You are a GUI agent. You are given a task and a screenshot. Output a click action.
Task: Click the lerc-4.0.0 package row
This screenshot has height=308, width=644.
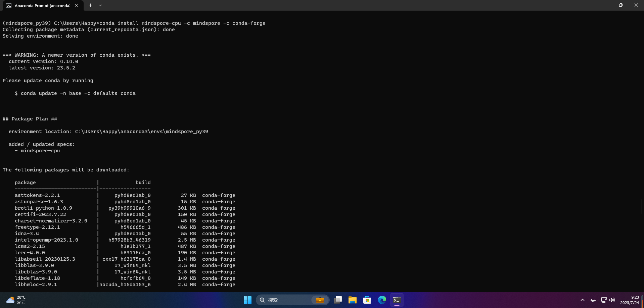point(125,253)
